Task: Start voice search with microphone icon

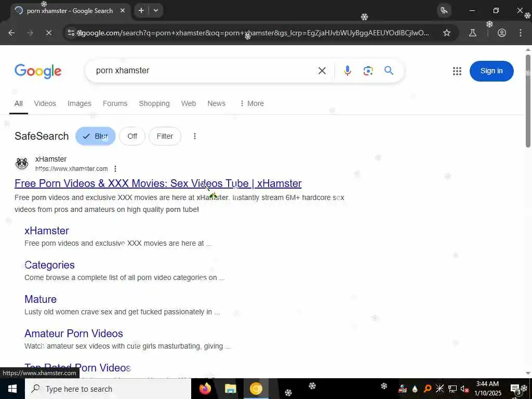Action: pyautogui.click(x=347, y=71)
